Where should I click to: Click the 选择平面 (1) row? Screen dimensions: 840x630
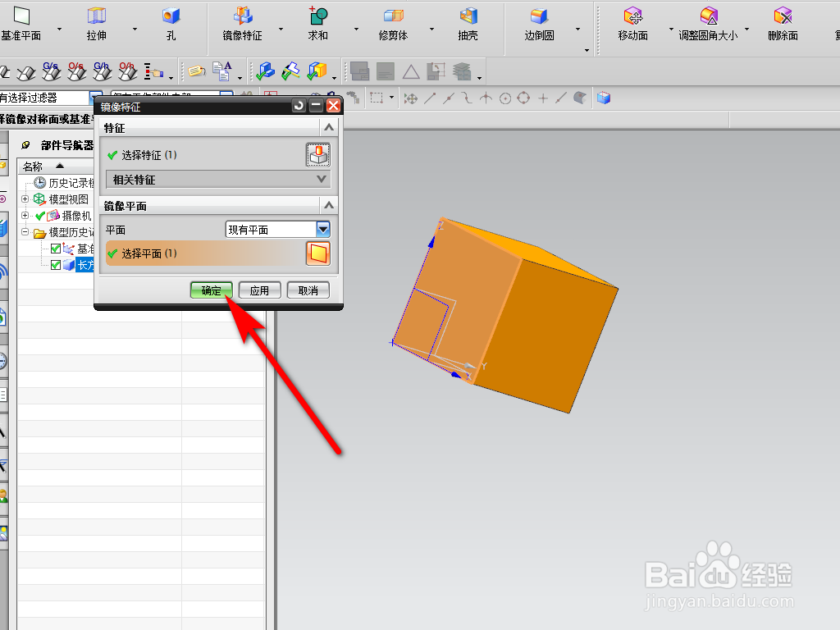(218, 253)
